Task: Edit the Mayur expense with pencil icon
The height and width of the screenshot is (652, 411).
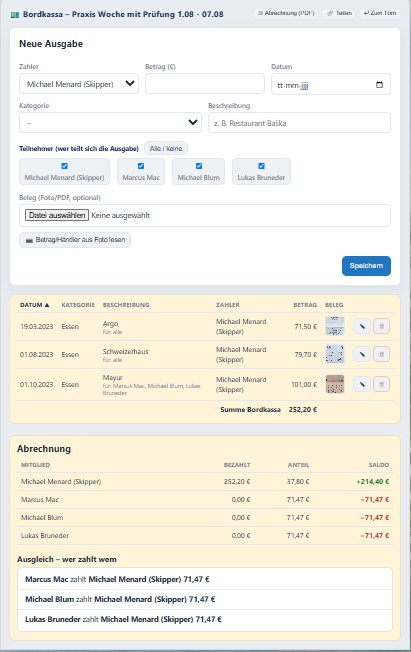Action: (x=362, y=384)
